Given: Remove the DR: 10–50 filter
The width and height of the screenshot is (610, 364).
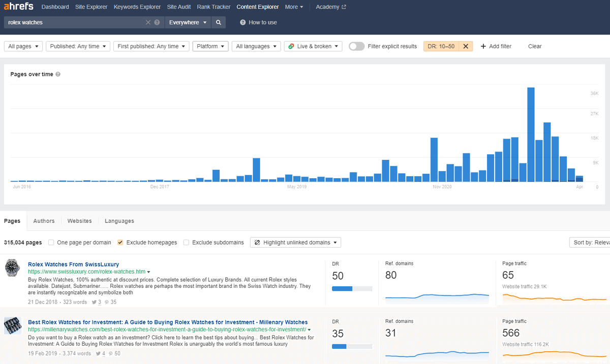Looking at the screenshot, I should click(466, 46).
